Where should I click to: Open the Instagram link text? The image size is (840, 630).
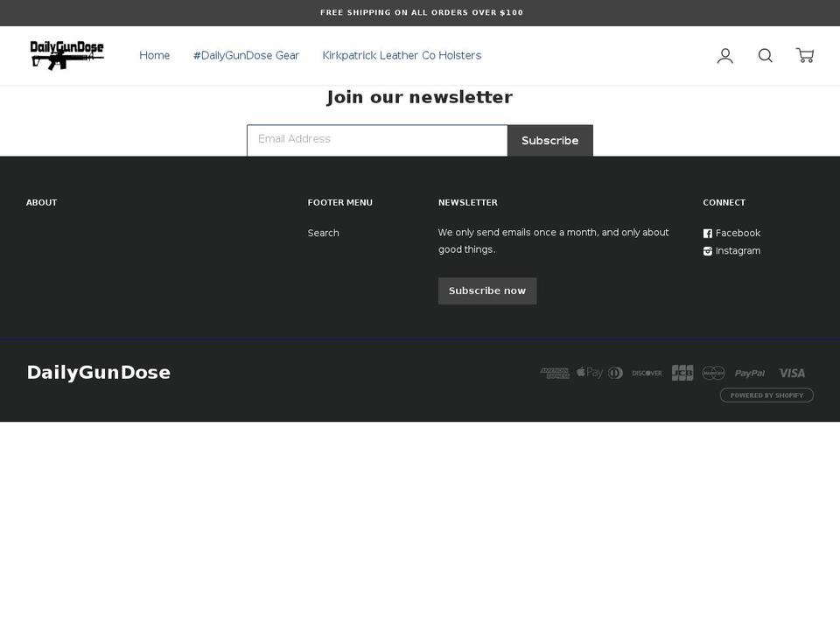738,251
